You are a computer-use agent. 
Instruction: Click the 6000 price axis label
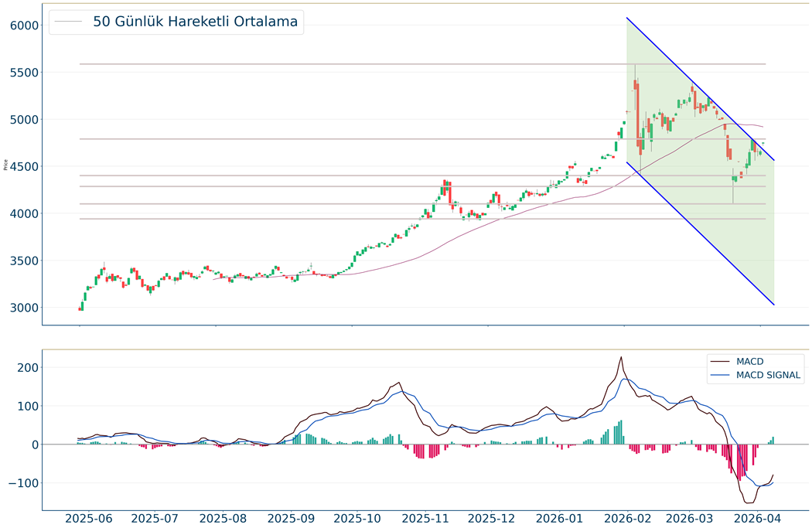point(24,26)
